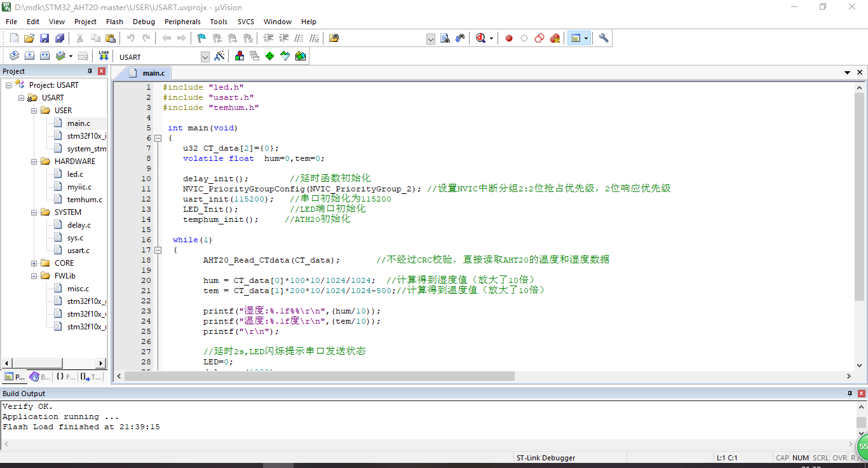This screenshot has height=468, width=868.
Task: Collapse the FWLib folder in project tree
Action: tap(34, 275)
